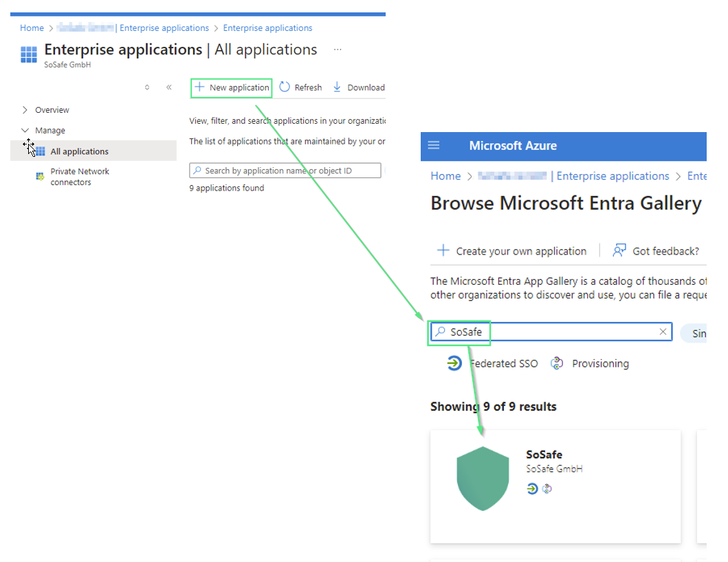This screenshot has height=562, width=728.
Task: Toggle the Provisioning filter
Action: coord(557,363)
